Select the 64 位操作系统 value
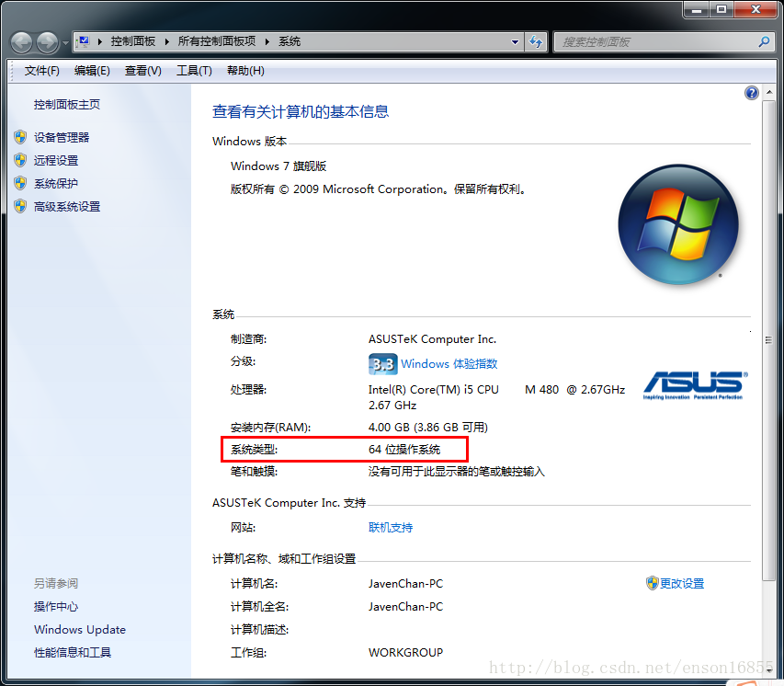The width and height of the screenshot is (784, 686). [x=404, y=450]
